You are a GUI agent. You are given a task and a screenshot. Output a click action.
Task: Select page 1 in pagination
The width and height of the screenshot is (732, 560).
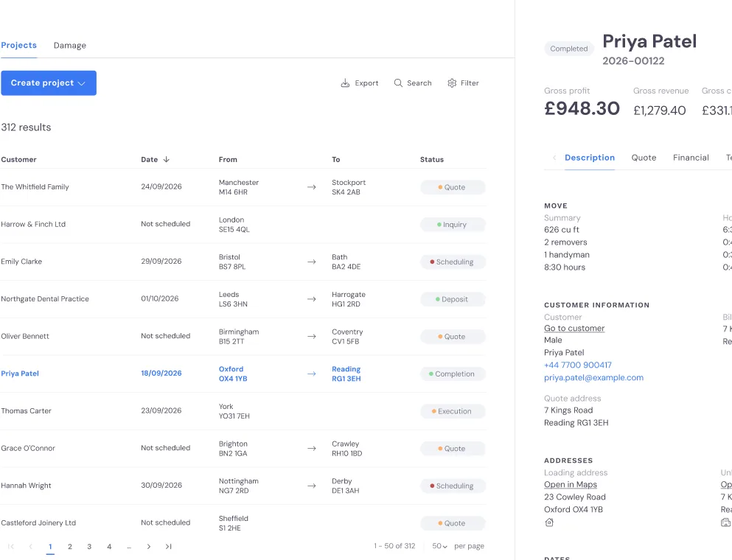coord(50,547)
